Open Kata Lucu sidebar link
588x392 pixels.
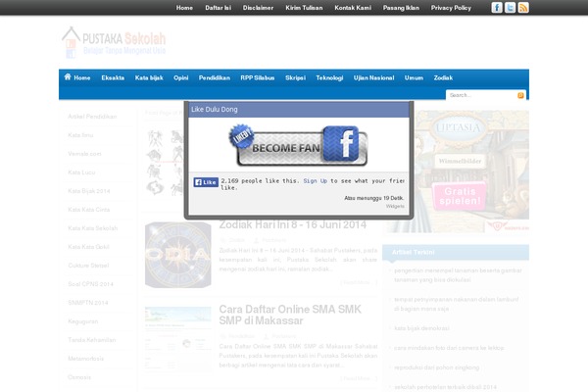coord(81,172)
